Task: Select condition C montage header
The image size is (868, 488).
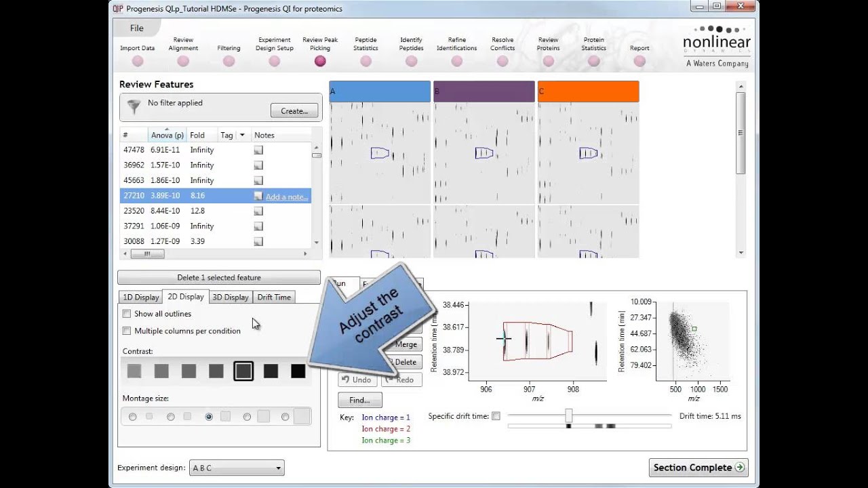Action: point(589,91)
